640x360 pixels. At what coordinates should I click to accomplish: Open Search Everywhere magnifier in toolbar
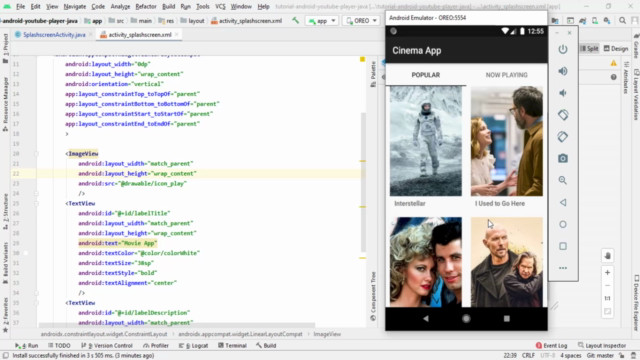pyautogui.click(x=622, y=20)
